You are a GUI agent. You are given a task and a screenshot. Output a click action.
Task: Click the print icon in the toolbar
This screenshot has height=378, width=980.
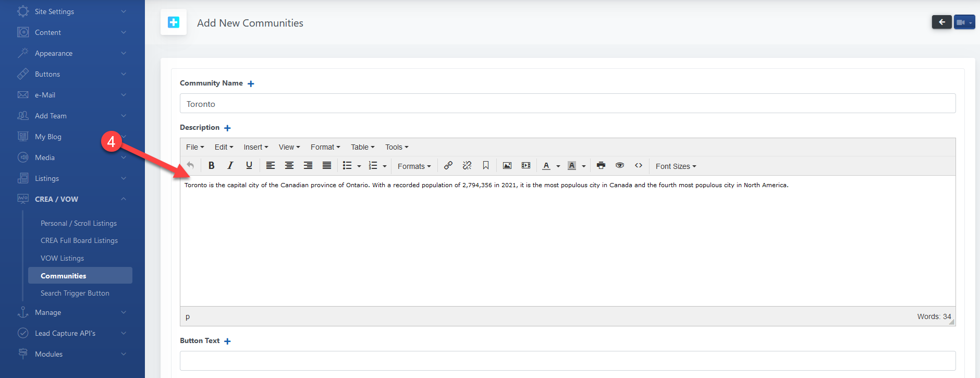point(601,166)
